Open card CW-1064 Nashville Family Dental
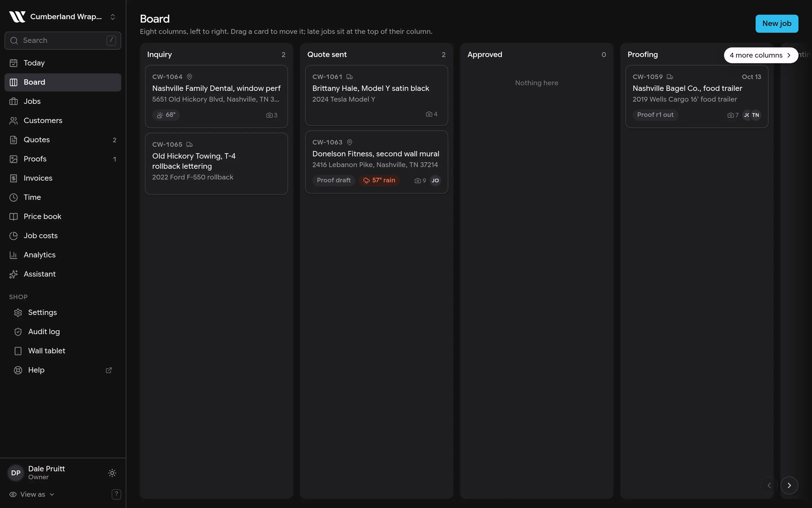The height and width of the screenshot is (508, 812). 217,97
